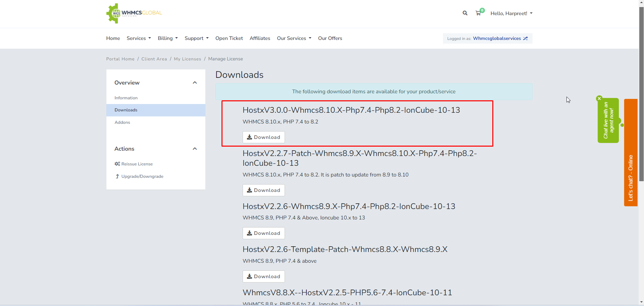The height and width of the screenshot is (306, 644).
Task: Download the HostxV2.2.7 patch file
Action: 263,190
